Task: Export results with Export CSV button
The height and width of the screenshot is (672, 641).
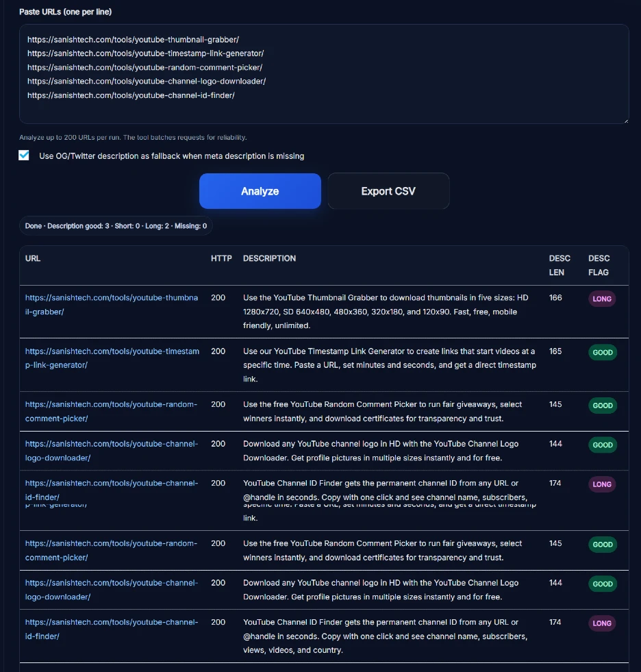Action: click(388, 191)
